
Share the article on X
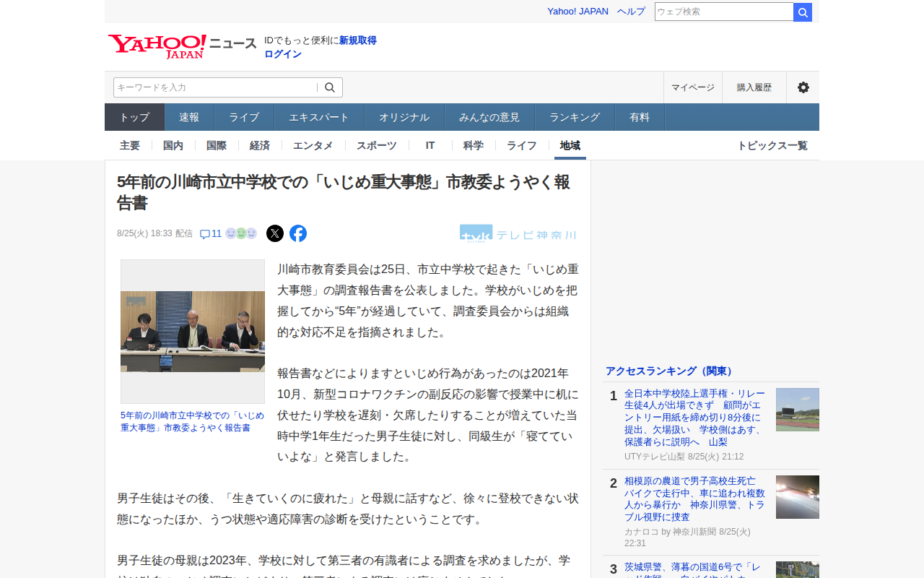point(275,233)
